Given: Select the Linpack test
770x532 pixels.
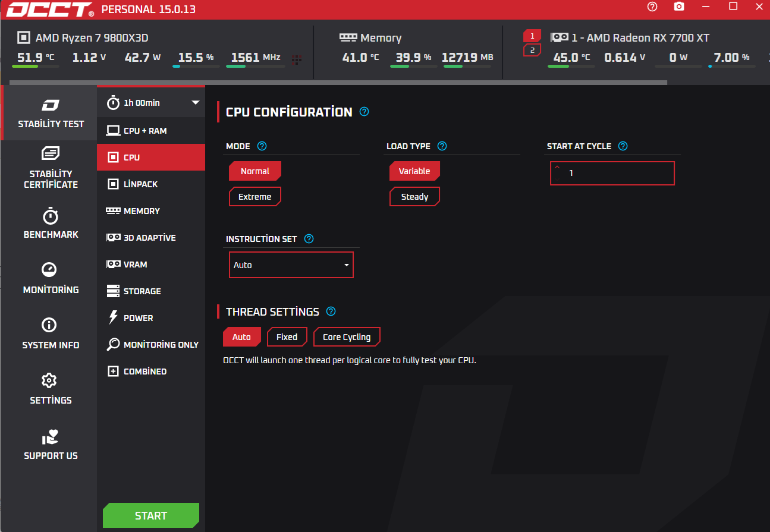Looking at the screenshot, I should [x=151, y=184].
